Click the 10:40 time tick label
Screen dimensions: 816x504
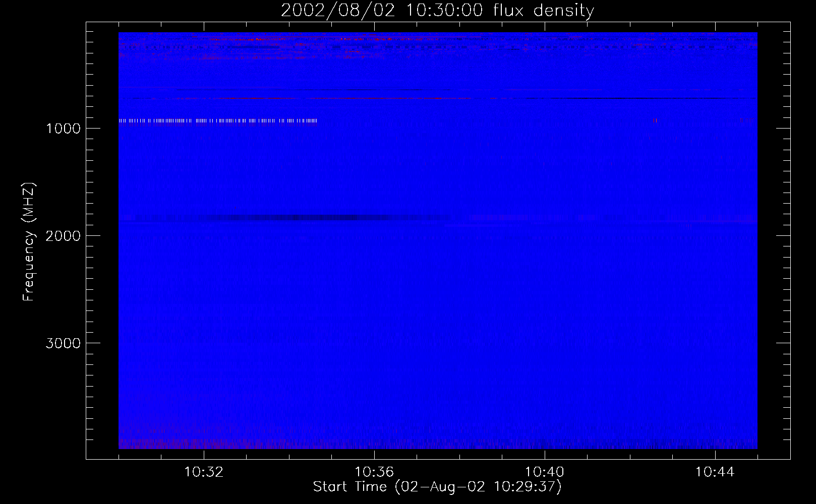545,472
